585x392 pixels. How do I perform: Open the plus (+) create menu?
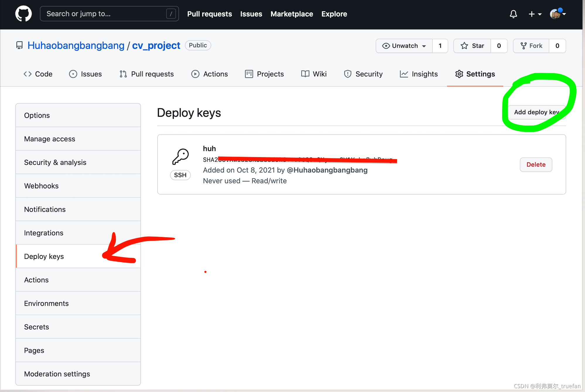click(x=531, y=14)
